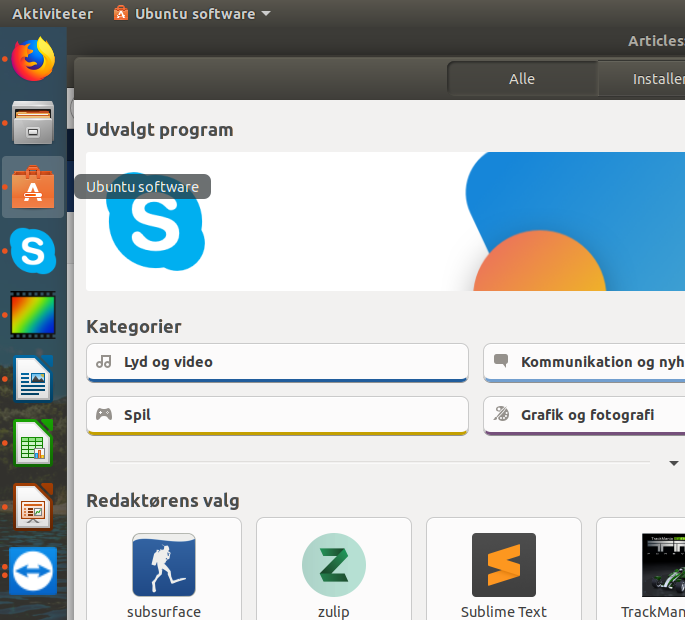Click the Articles title in the background window
This screenshot has width=685, height=620.
pyautogui.click(x=656, y=41)
